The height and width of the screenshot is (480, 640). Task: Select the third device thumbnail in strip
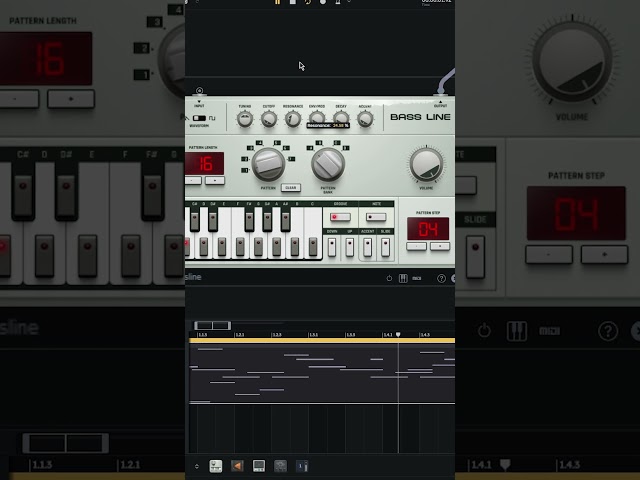pos(259,466)
